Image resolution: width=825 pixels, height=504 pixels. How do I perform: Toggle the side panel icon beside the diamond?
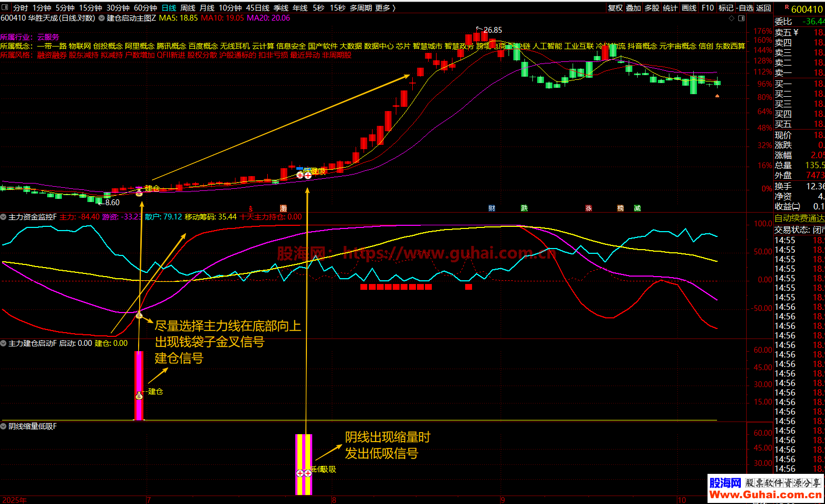741,18
